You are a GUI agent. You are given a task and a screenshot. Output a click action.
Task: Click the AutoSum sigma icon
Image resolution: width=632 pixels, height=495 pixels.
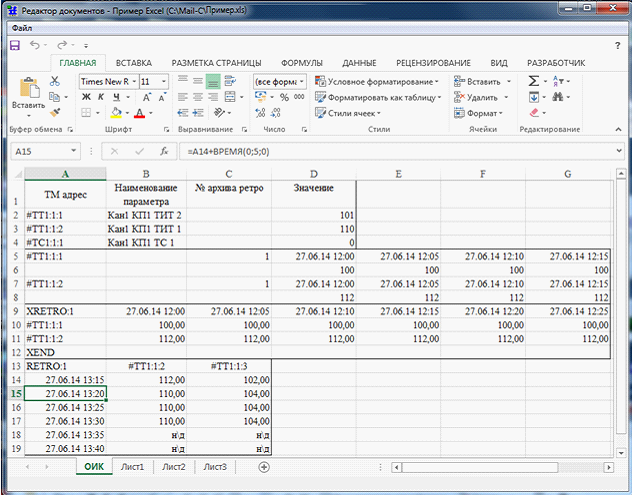pos(533,81)
